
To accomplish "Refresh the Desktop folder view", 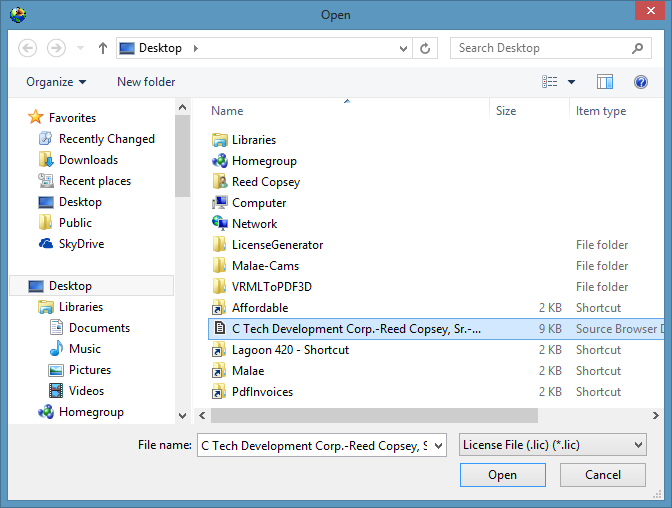I will coord(425,48).
